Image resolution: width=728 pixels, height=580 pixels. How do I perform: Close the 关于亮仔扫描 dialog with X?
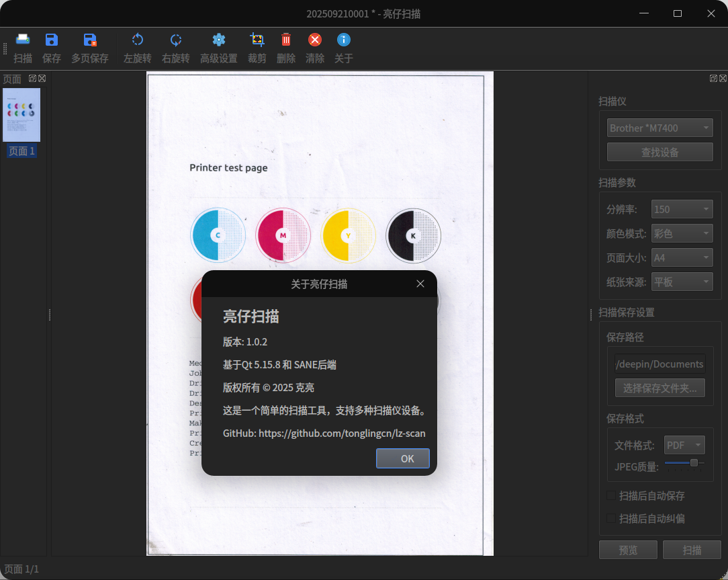pos(420,284)
